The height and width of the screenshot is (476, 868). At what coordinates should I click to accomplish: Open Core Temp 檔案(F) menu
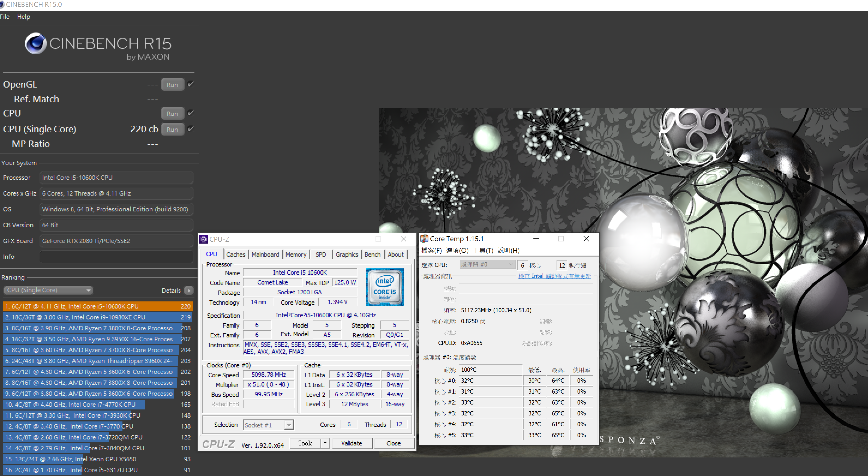click(431, 250)
